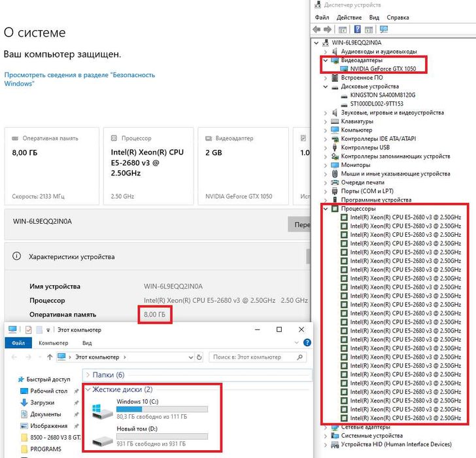Image resolution: width=476 pixels, height=458 pixels.
Task: Select Контроллеры запоминающих устройств
Action: click(x=395, y=156)
